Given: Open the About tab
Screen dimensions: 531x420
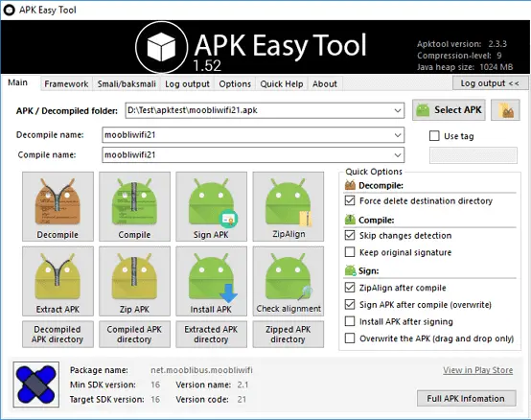Looking at the screenshot, I should click(x=325, y=84).
